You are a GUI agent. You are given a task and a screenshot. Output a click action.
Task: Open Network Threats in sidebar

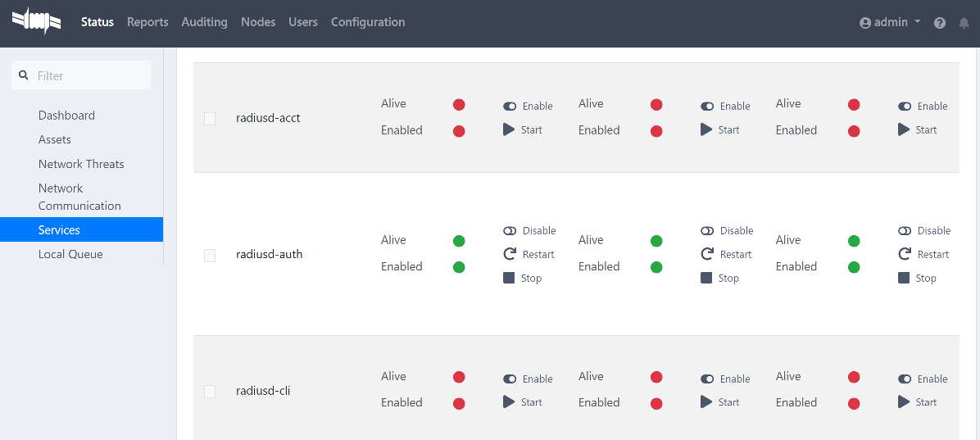(81, 164)
